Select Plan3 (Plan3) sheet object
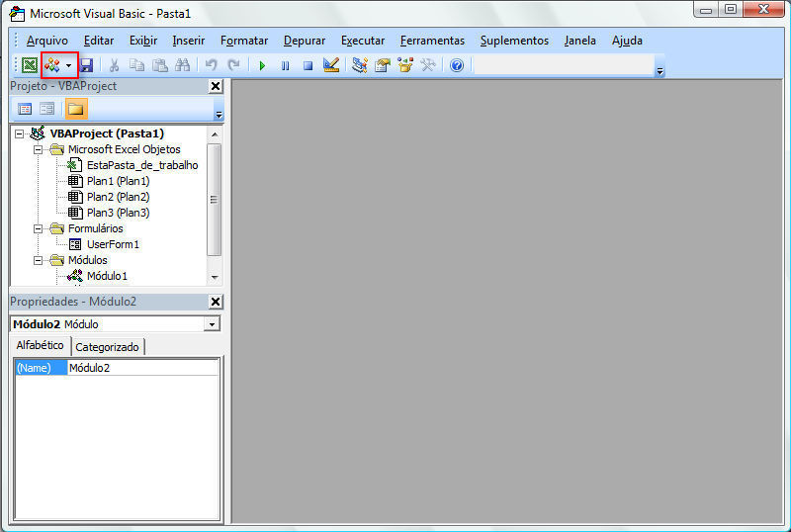The height and width of the screenshot is (532, 791). pyautogui.click(x=118, y=213)
